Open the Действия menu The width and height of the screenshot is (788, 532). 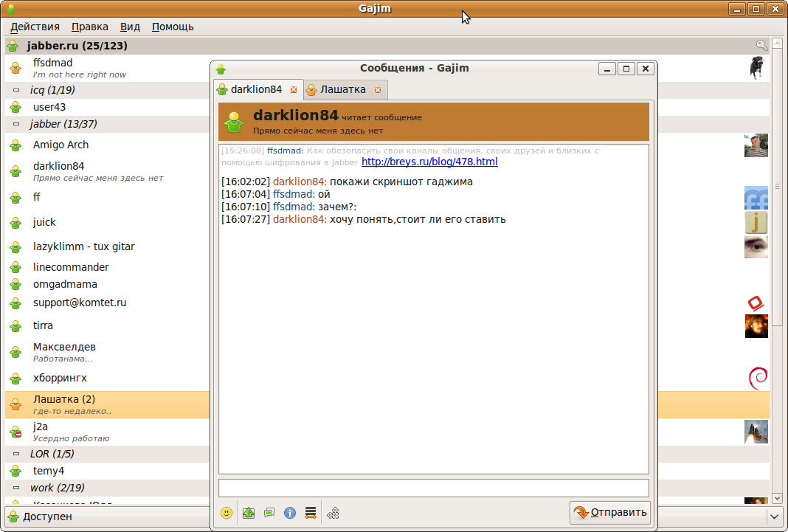coord(35,27)
